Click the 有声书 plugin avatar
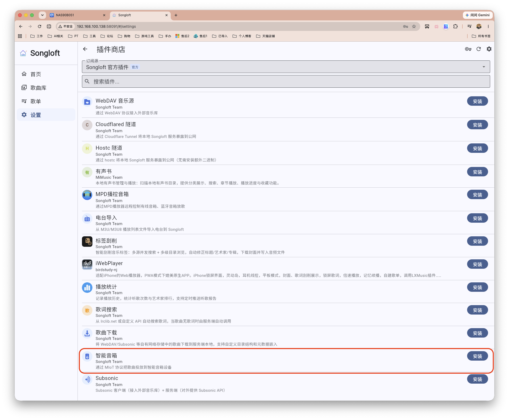 87,172
